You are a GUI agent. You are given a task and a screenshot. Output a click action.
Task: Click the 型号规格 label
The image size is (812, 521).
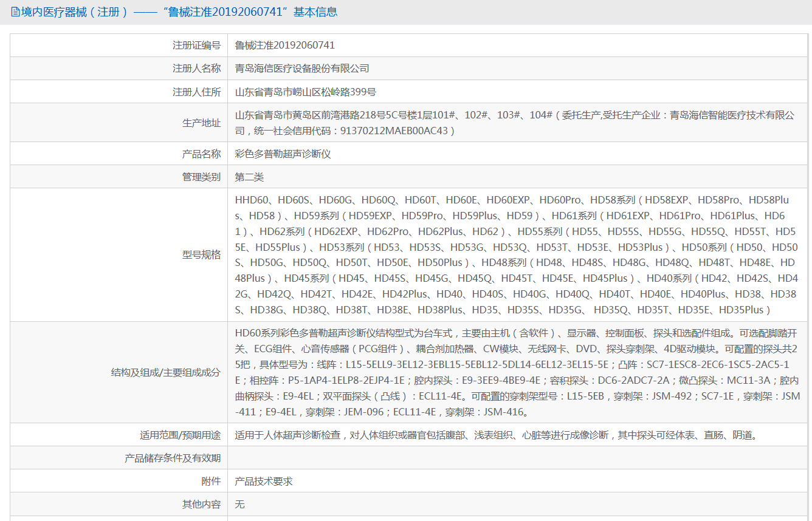[202, 255]
